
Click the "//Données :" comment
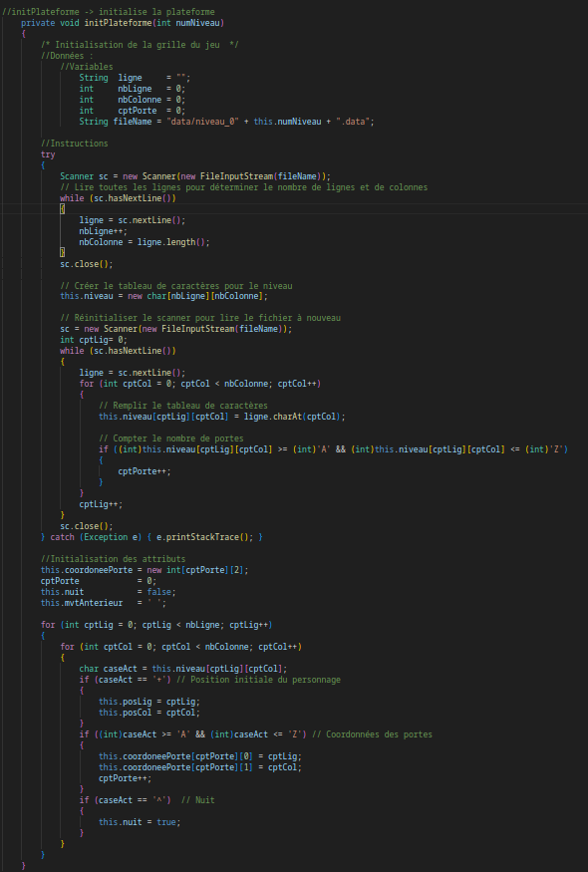(67, 56)
